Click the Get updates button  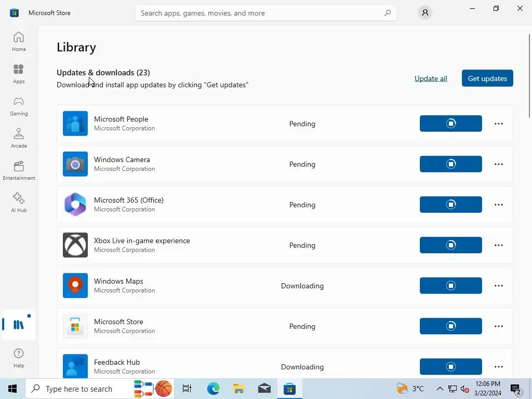(487, 78)
